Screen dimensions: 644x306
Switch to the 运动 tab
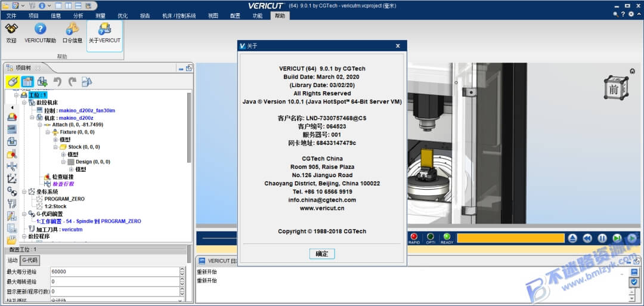point(13,260)
